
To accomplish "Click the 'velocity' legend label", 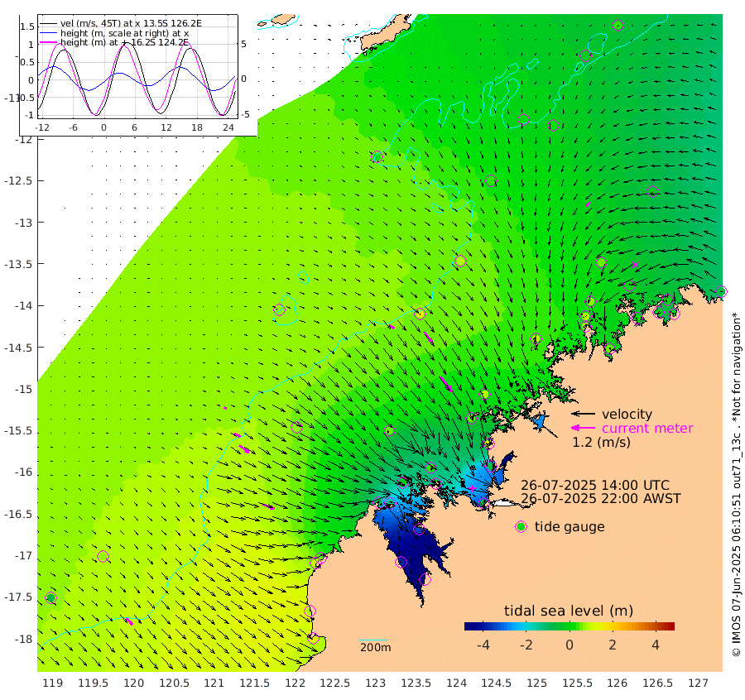I will point(627,414).
